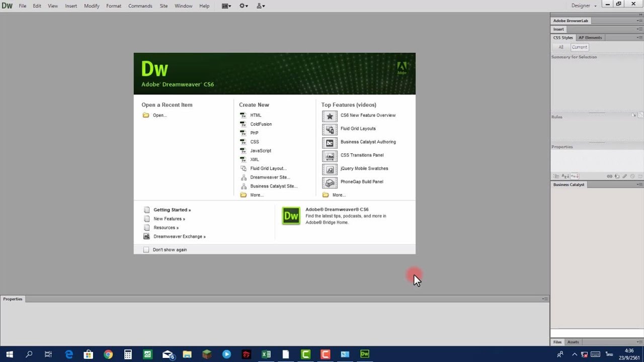Toggle CSS Styles All mode

tap(561, 47)
